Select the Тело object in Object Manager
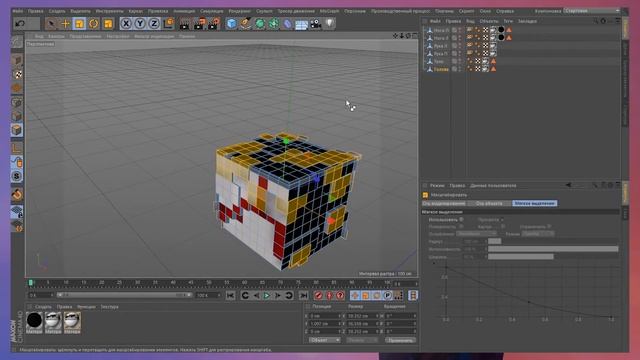Image resolution: width=640 pixels, height=360 pixels. pos(439,62)
